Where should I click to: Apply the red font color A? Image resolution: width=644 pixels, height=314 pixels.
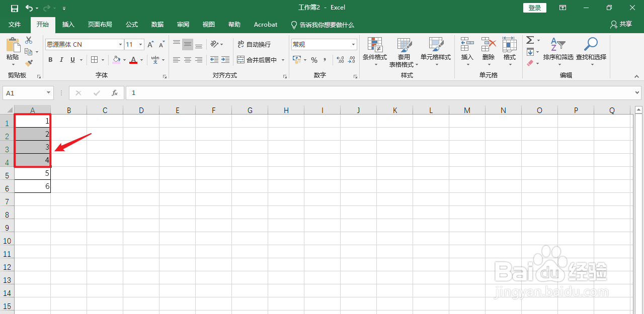tap(133, 60)
